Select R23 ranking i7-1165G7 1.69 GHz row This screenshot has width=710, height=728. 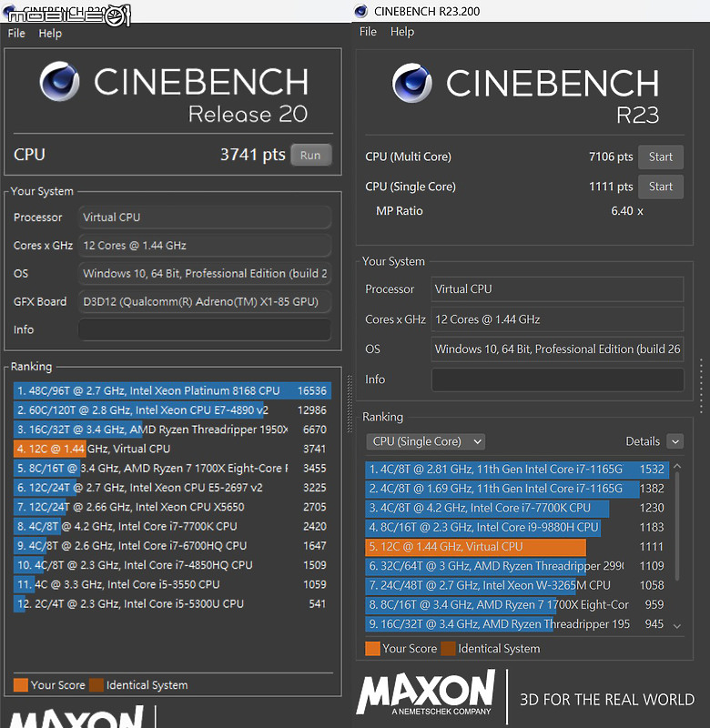[517, 489]
